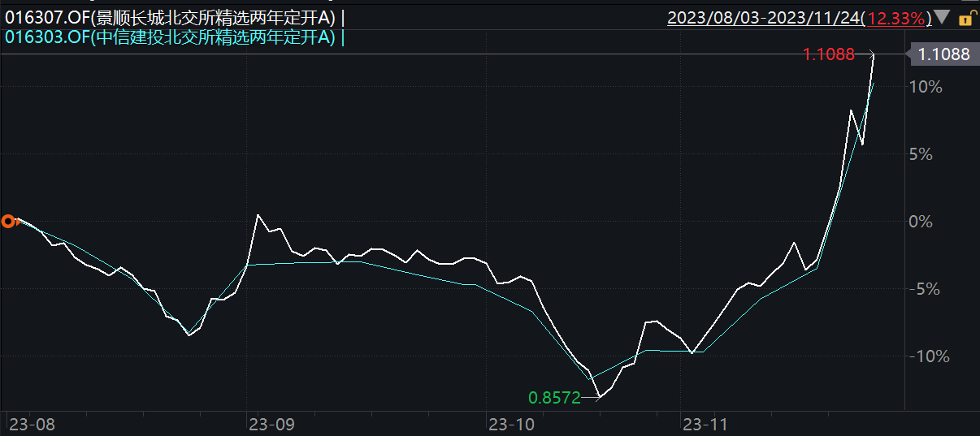
Task: Click the -10% y-axis label
Action: [925, 356]
